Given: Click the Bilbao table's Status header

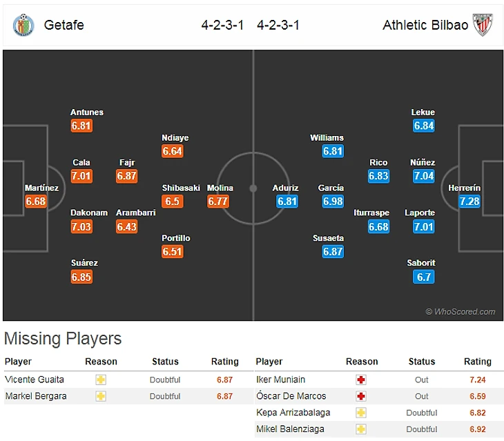Looking at the screenshot, I should pyautogui.click(x=421, y=362).
